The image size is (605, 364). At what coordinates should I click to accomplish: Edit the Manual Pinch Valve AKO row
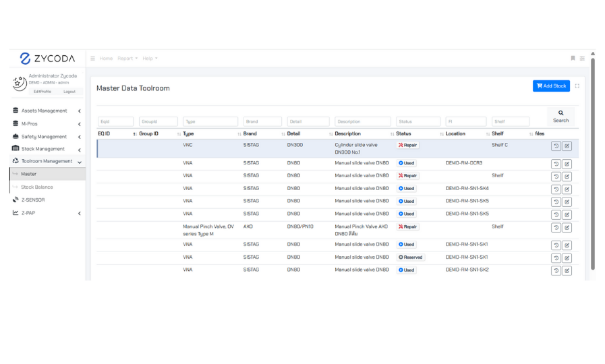pyautogui.click(x=567, y=228)
